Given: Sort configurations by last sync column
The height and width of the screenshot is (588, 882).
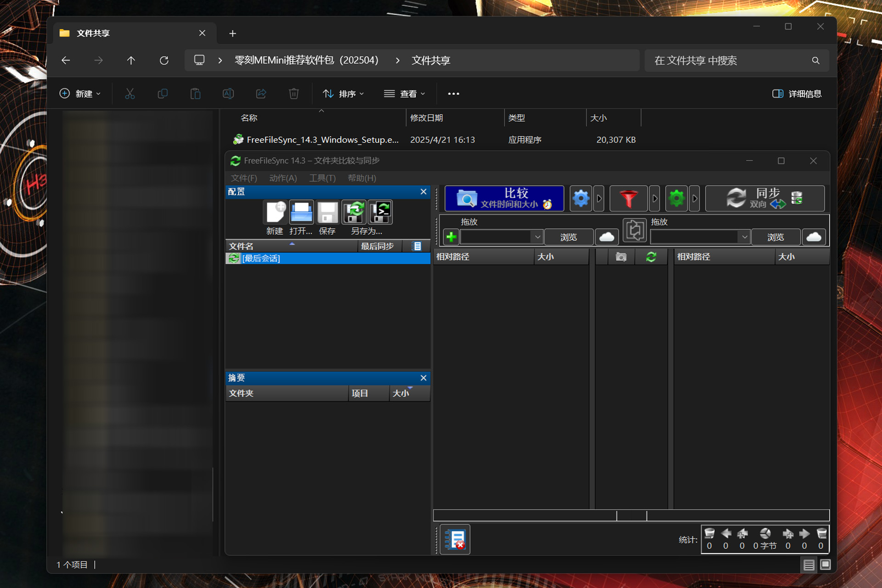Looking at the screenshot, I should click(379, 246).
